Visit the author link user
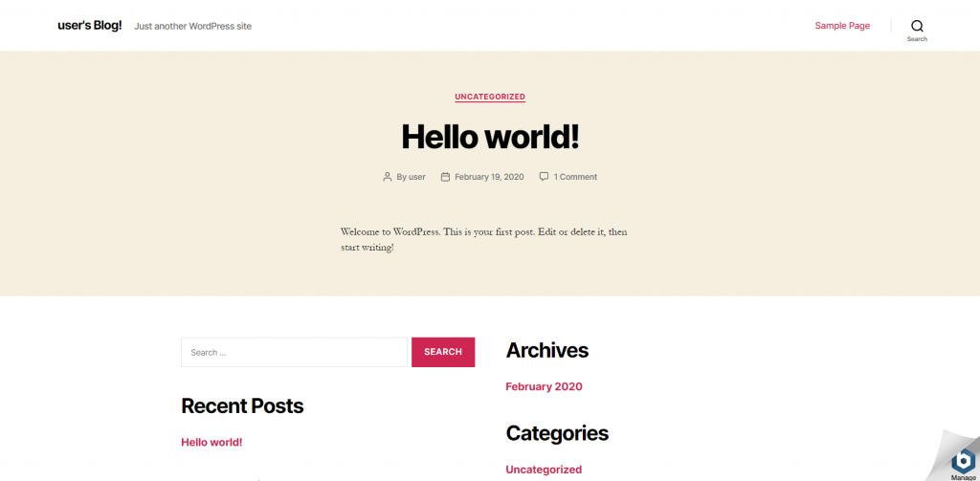 tap(417, 177)
